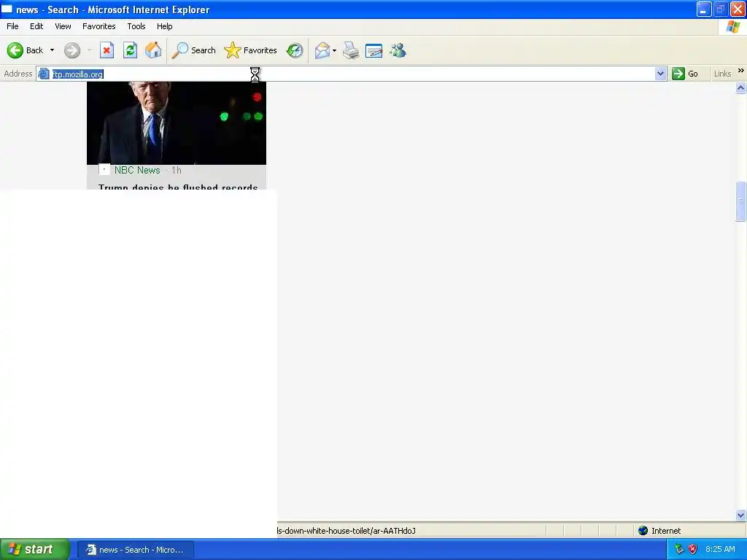Click the Internet Explorer title bar icon
747x560 pixels.
pyautogui.click(x=7, y=9)
